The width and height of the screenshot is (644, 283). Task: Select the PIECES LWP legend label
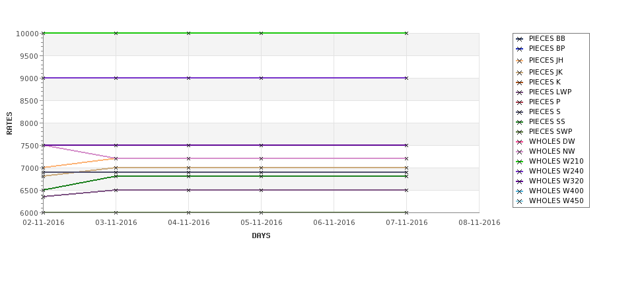[550, 92]
